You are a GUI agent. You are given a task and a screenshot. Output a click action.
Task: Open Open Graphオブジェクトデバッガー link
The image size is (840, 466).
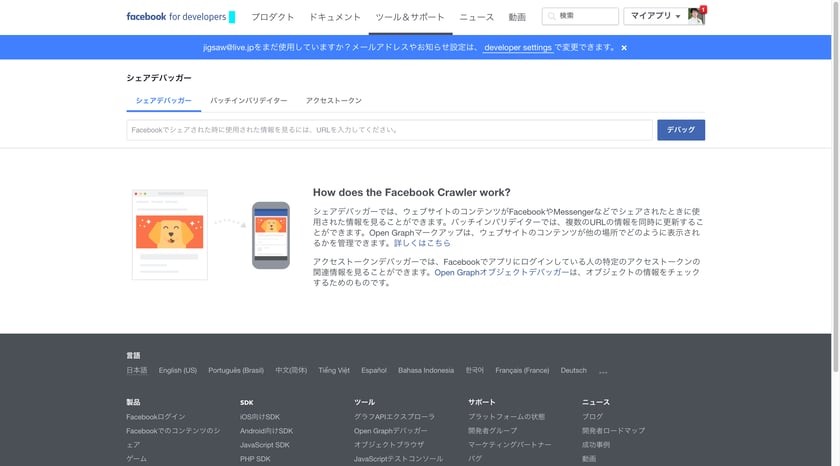(x=501, y=273)
